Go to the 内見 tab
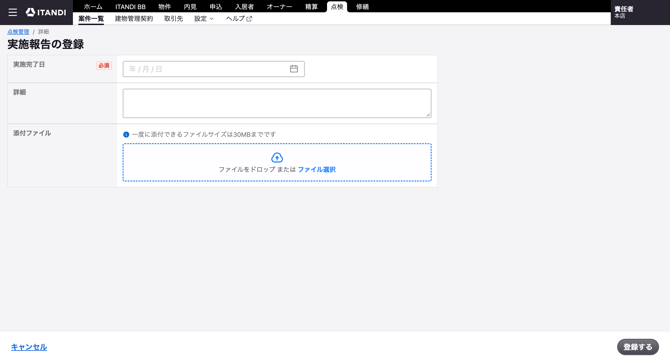This screenshot has height=362, width=670. click(x=190, y=7)
